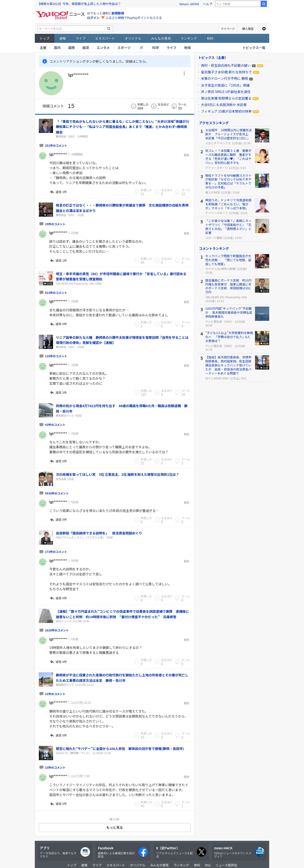The width and height of the screenshot is (304, 868).
Task: Open the 国内 category in the sub navigation
Action: pos(57,48)
